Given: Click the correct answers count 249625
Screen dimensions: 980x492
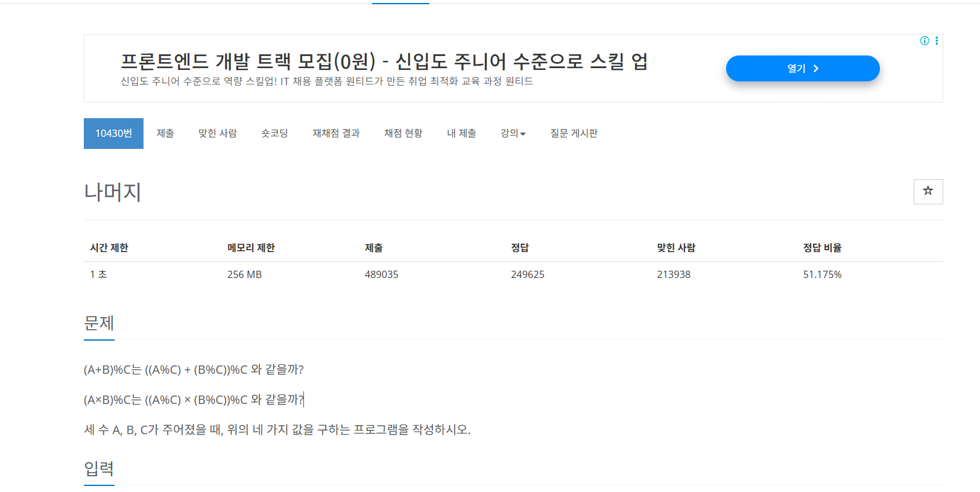Looking at the screenshot, I should (528, 274).
